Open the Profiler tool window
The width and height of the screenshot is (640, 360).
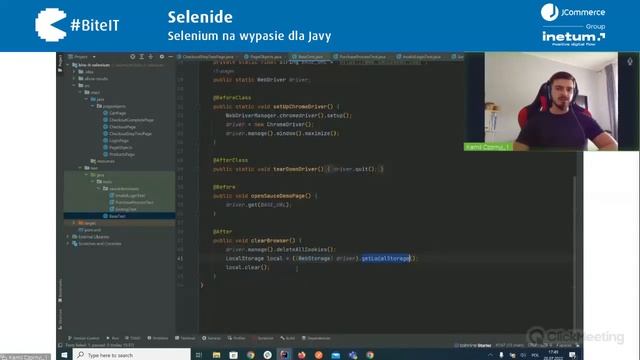pos(237,338)
